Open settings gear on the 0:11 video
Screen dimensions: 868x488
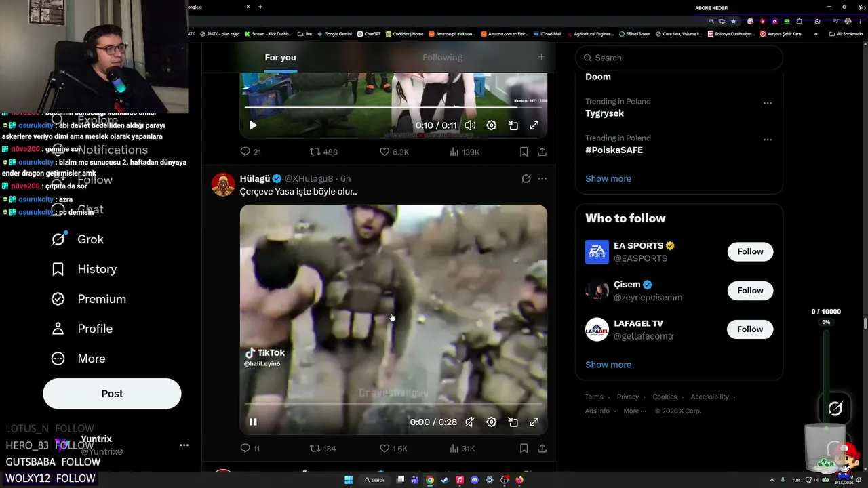(492, 125)
